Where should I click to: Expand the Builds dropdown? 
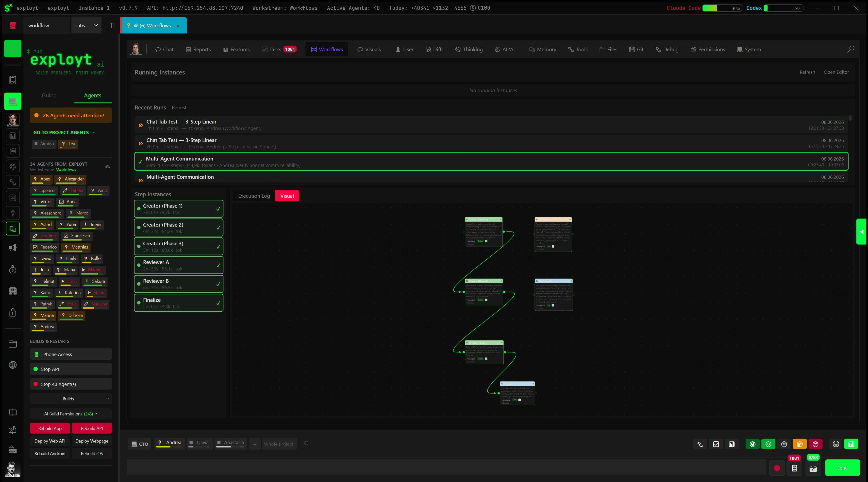click(x=71, y=399)
